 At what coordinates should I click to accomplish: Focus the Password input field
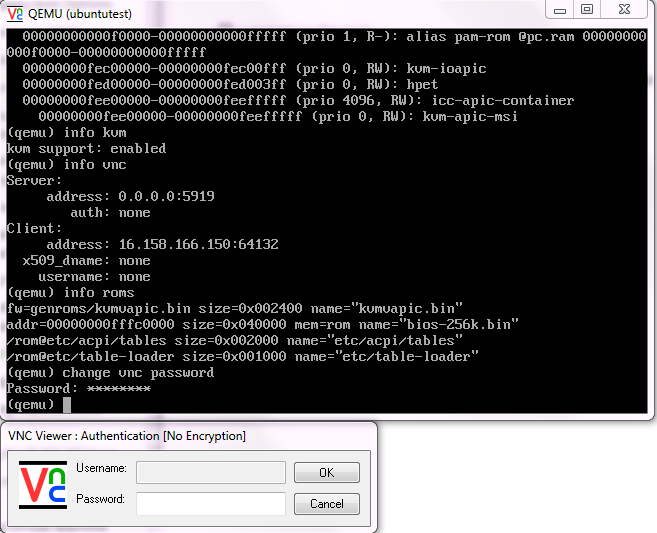click(211, 503)
